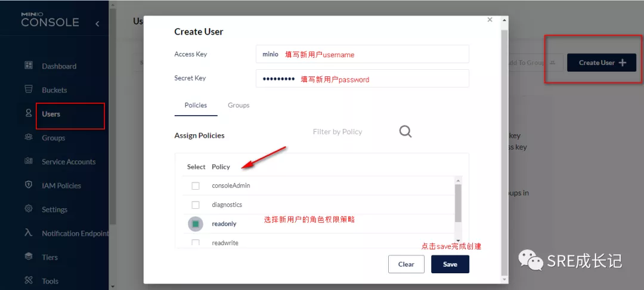Click the Tools wrench icon
The width and height of the screenshot is (644, 290).
(x=29, y=280)
